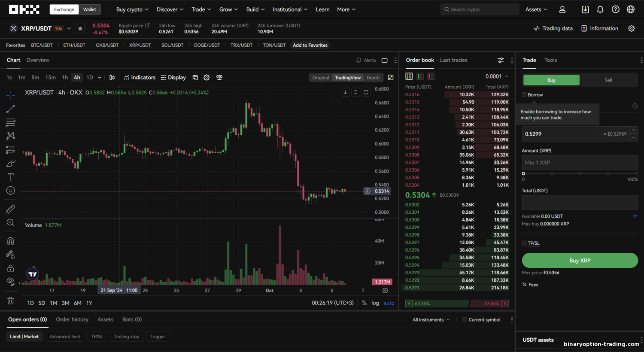Open order book 0.0001 precision dropdown
This screenshot has height=352, width=644.
(x=497, y=76)
